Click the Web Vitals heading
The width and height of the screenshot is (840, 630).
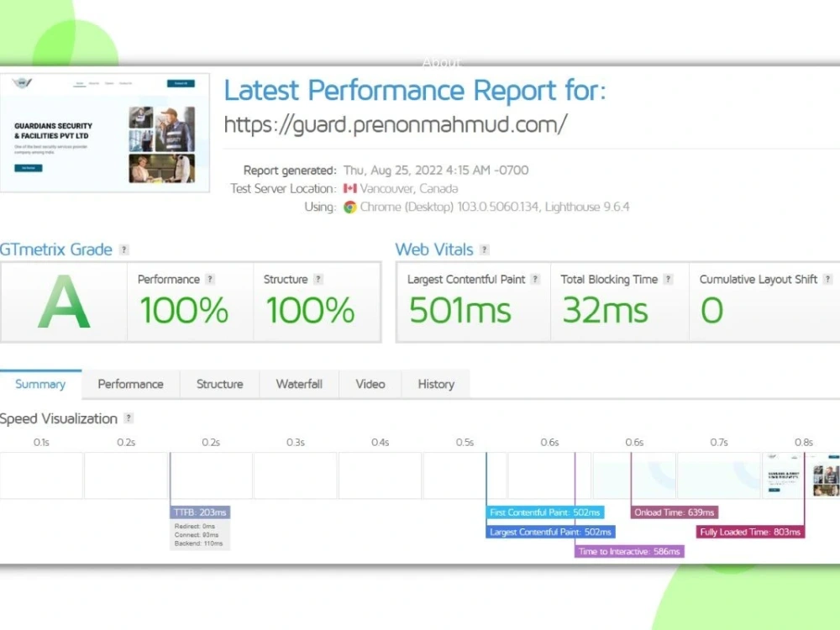[x=434, y=249]
